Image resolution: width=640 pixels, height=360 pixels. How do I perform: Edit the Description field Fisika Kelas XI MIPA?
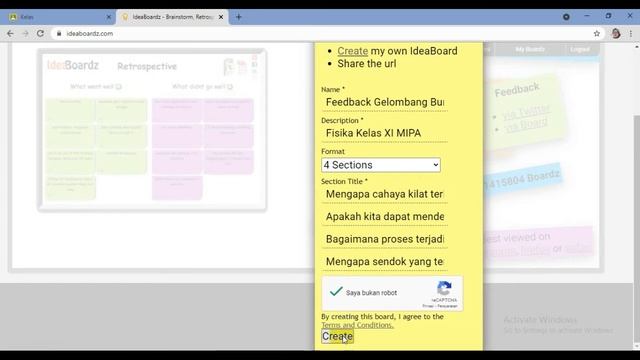[x=384, y=133]
